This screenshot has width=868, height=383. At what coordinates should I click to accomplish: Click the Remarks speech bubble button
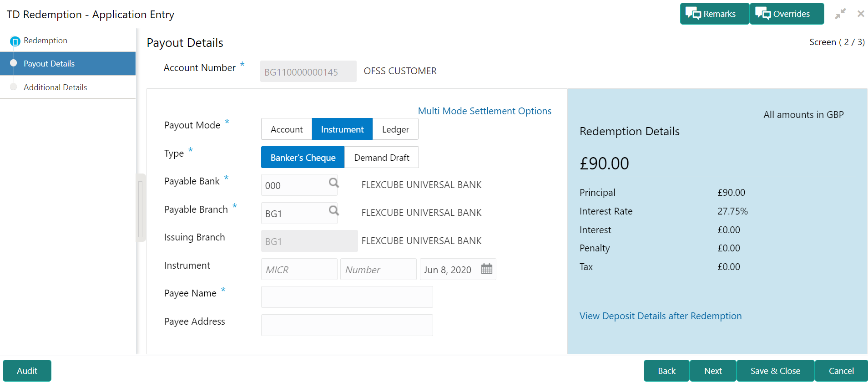click(x=714, y=14)
